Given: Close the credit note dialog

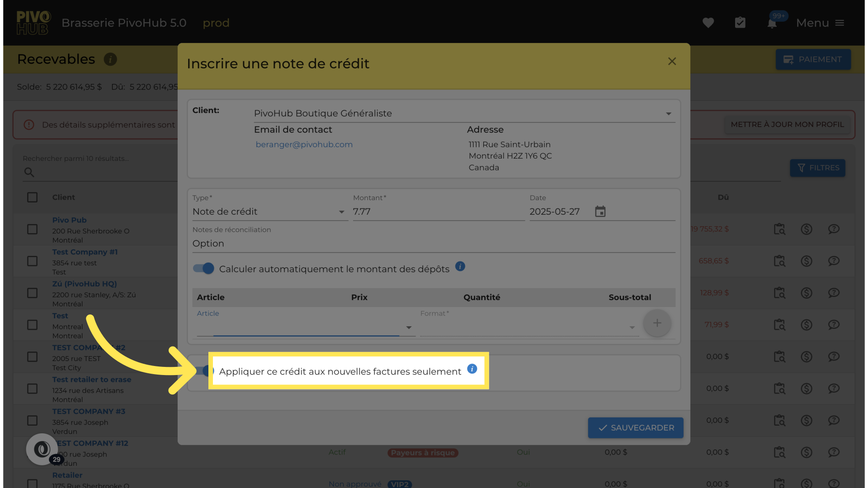Looking at the screenshot, I should click(x=672, y=61).
